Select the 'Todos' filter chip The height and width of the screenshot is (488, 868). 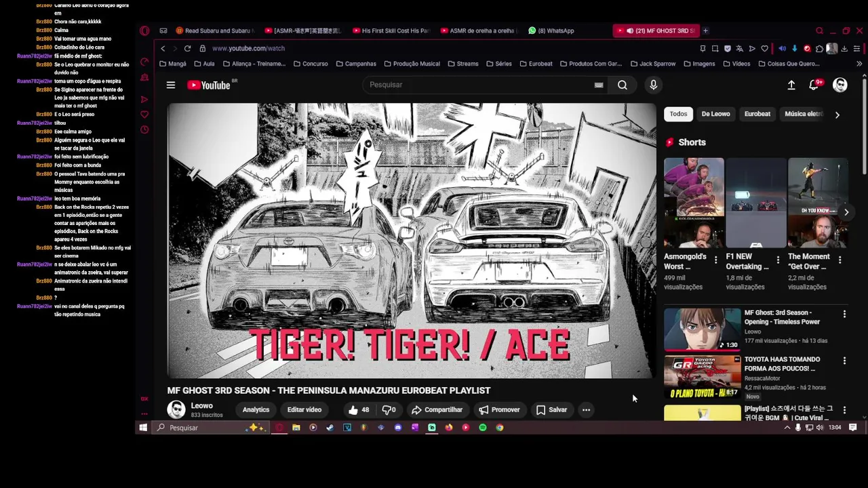point(678,114)
